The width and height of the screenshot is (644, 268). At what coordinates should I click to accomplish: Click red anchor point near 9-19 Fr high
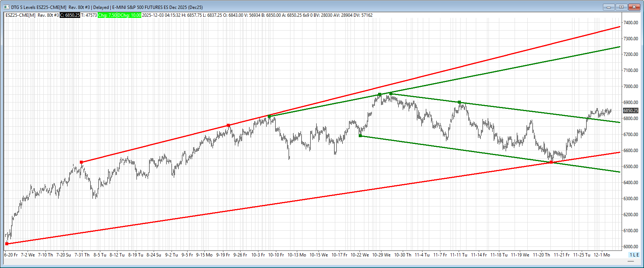click(x=228, y=125)
